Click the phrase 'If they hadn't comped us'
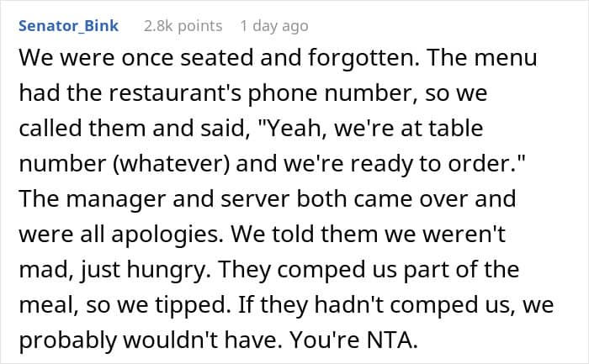Viewport: 589px width, 364px height. 377,304
